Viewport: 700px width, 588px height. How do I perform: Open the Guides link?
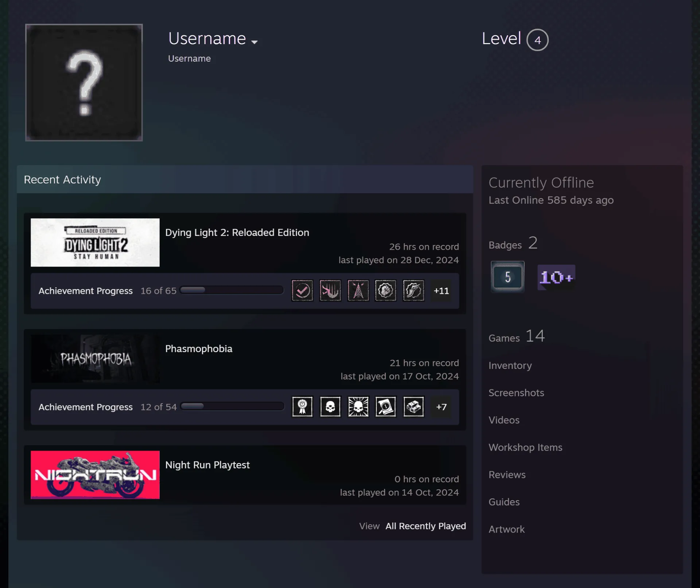tap(504, 502)
